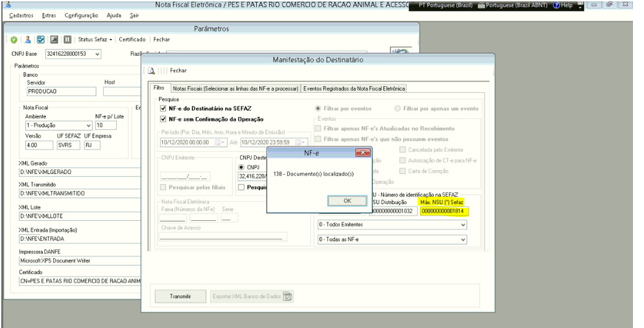Select the Filtrar por eventos radio button

click(x=318, y=108)
